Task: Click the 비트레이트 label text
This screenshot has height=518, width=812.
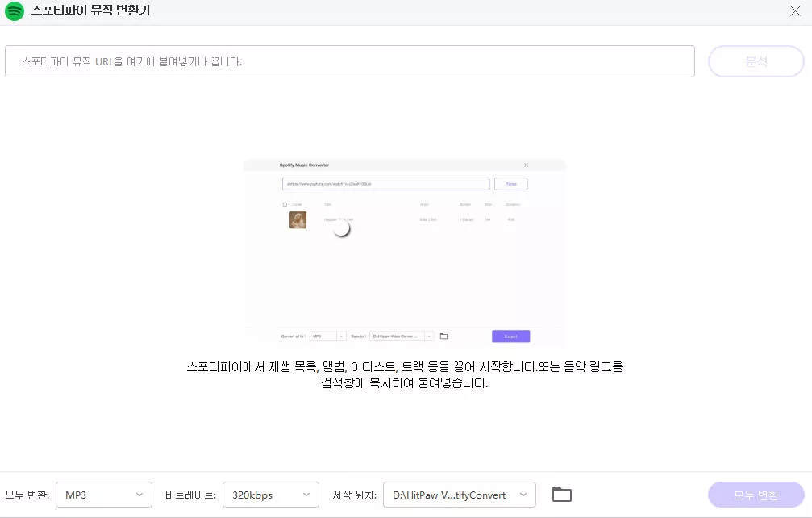Action: [190, 495]
